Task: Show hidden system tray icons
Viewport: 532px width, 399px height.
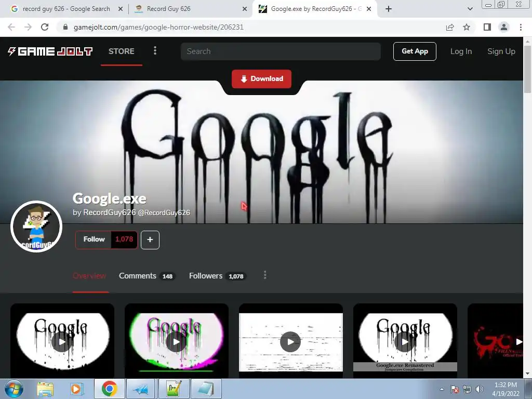Action: (x=442, y=389)
